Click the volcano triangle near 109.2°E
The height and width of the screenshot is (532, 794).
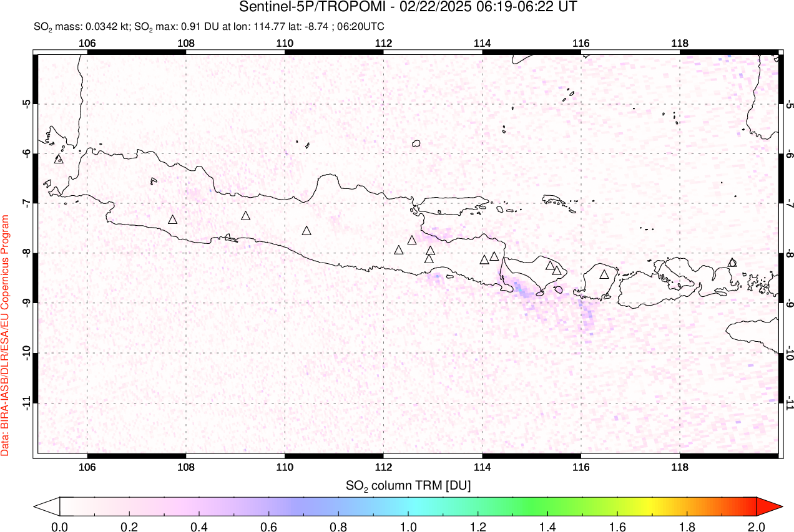click(246, 216)
